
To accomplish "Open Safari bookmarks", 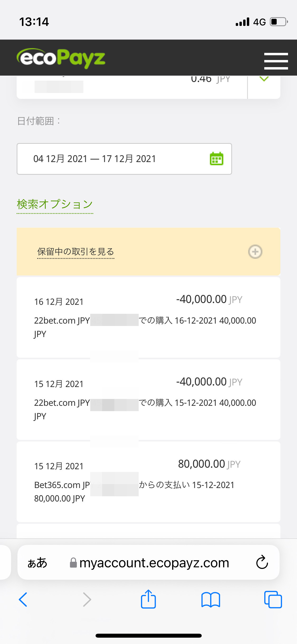I will 211,599.
